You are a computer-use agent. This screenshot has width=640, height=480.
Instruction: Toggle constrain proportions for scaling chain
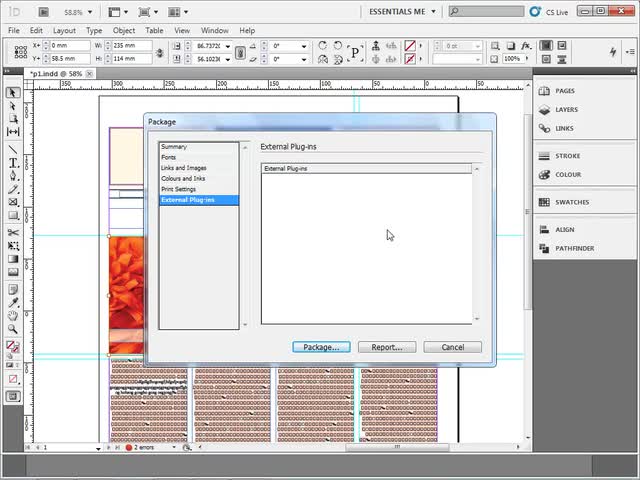click(x=240, y=52)
